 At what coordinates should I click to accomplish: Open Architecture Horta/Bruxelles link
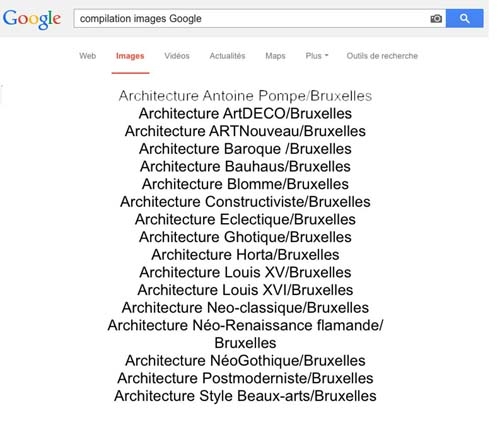point(245,255)
